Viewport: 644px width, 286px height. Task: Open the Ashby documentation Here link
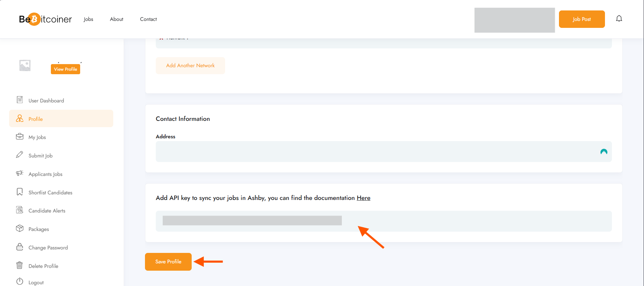(363, 198)
